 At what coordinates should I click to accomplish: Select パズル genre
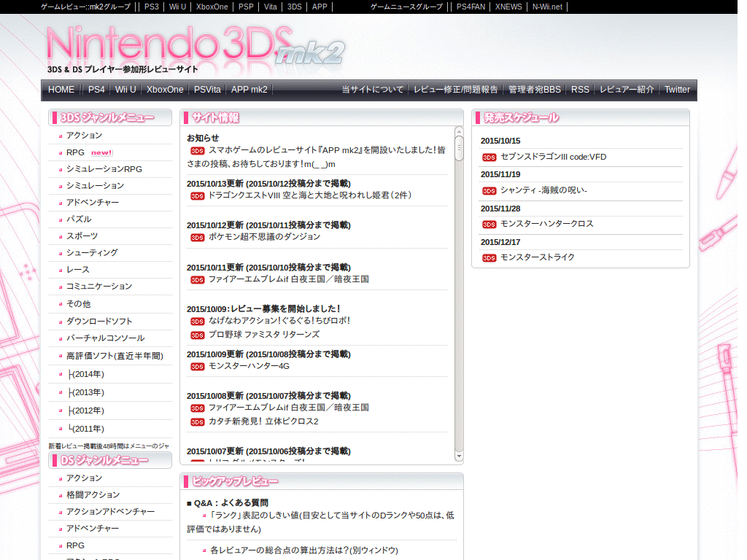79,219
